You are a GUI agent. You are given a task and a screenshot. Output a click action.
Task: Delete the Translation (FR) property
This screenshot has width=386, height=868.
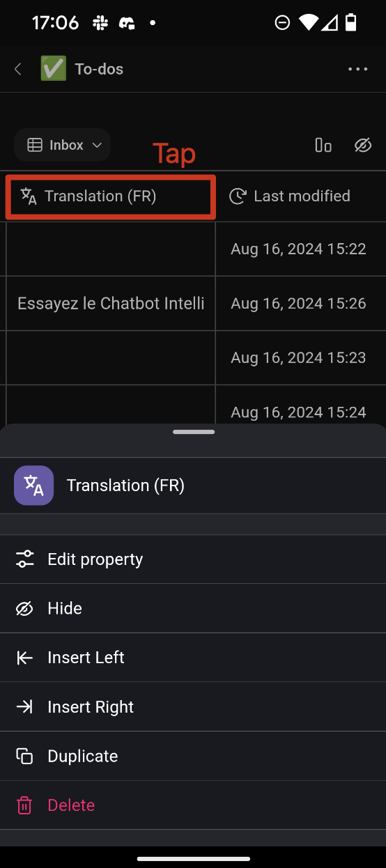coord(193,805)
